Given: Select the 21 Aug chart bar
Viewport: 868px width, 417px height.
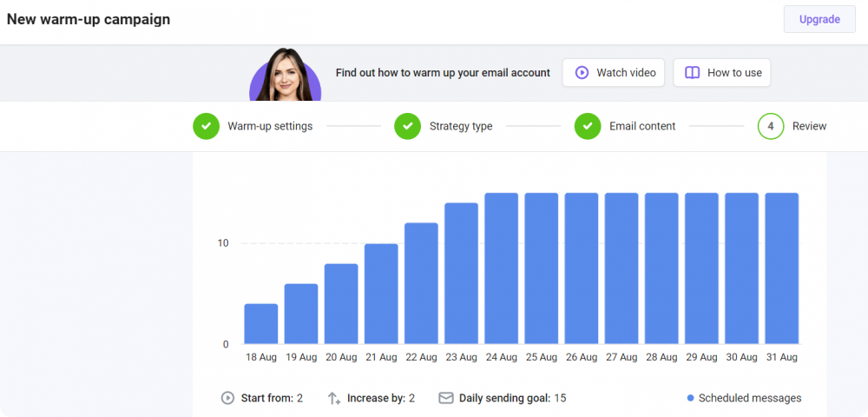Looking at the screenshot, I should point(381,294).
